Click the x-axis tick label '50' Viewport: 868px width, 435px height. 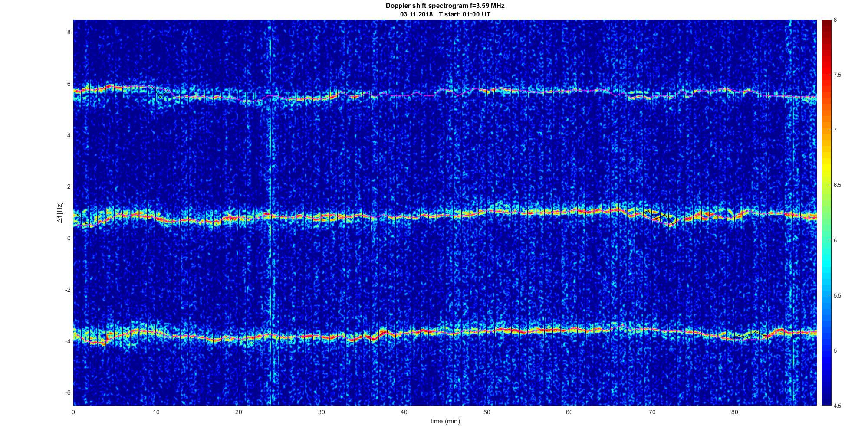point(487,412)
